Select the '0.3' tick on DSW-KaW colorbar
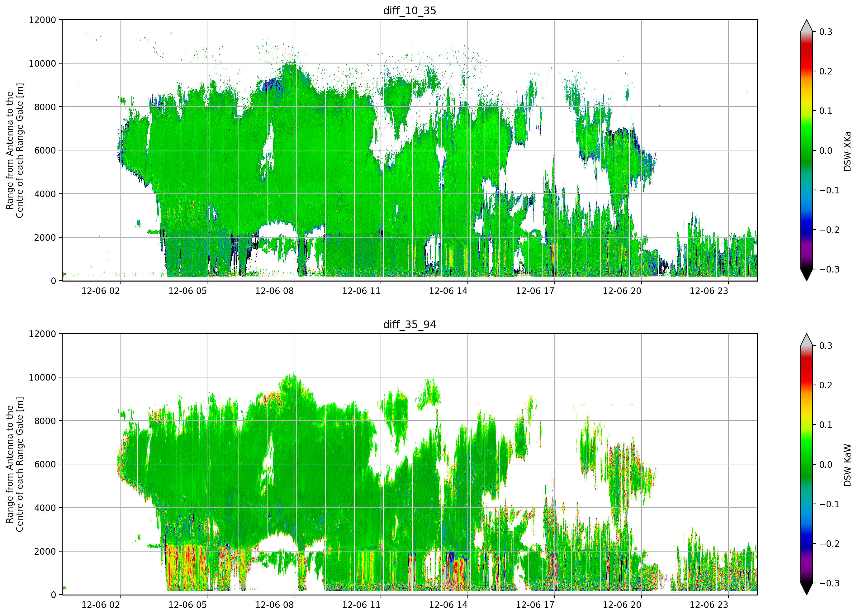858x616 pixels. (x=826, y=346)
